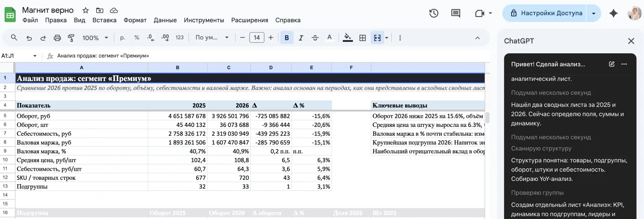644x219 pixels.
Task: Open the search menus magnifier
Action: pyautogui.click(x=14, y=38)
